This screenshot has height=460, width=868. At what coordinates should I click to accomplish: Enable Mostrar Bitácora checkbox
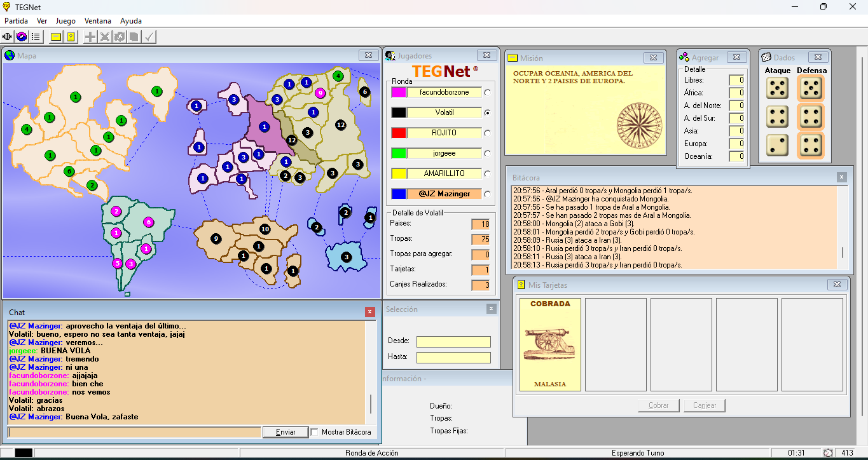point(314,432)
